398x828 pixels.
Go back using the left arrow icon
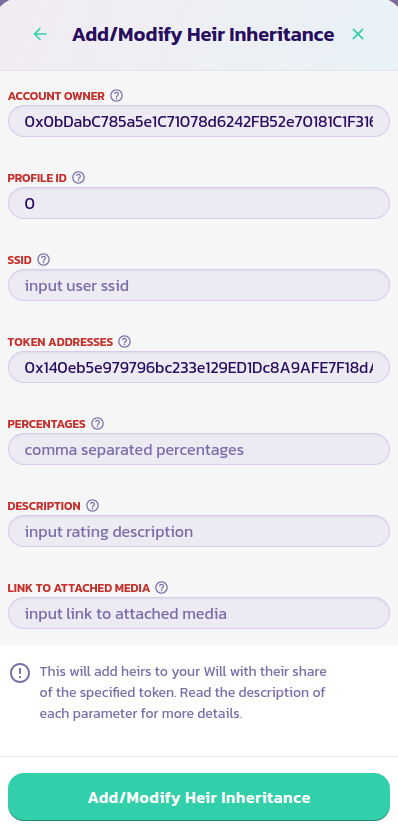40,34
